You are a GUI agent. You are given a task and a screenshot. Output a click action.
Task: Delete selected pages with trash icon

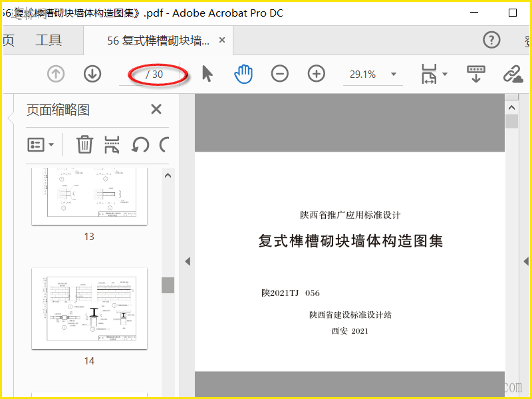[84, 144]
